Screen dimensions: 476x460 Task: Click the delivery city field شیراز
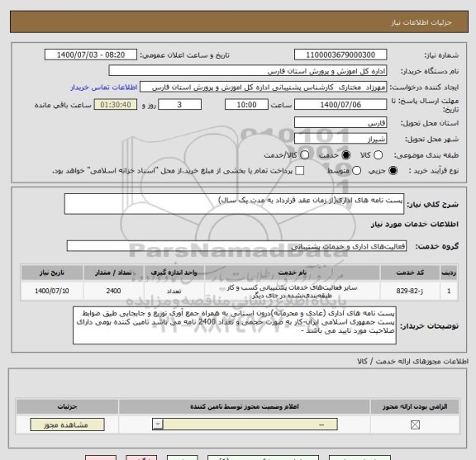pyautogui.click(x=340, y=139)
